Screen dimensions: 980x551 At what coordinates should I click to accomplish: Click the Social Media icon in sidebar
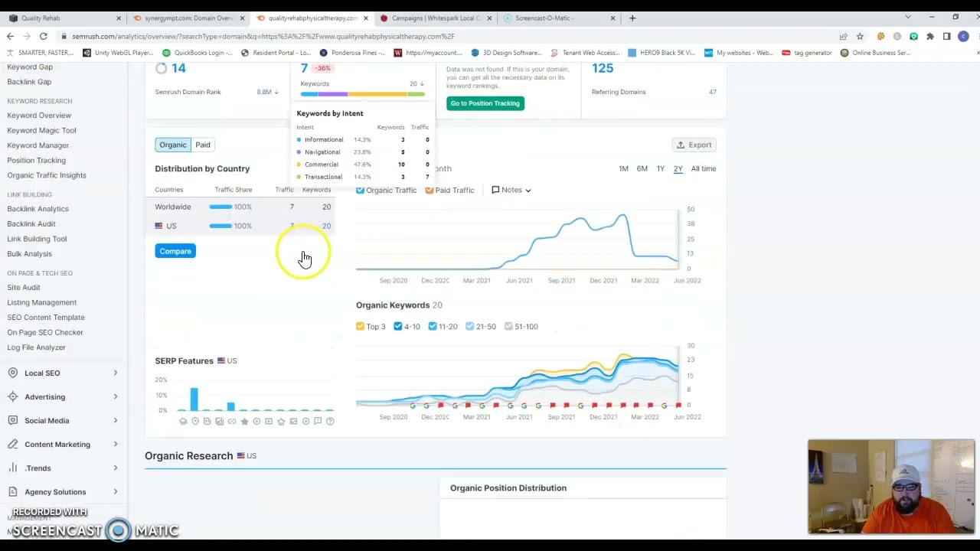coord(13,420)
